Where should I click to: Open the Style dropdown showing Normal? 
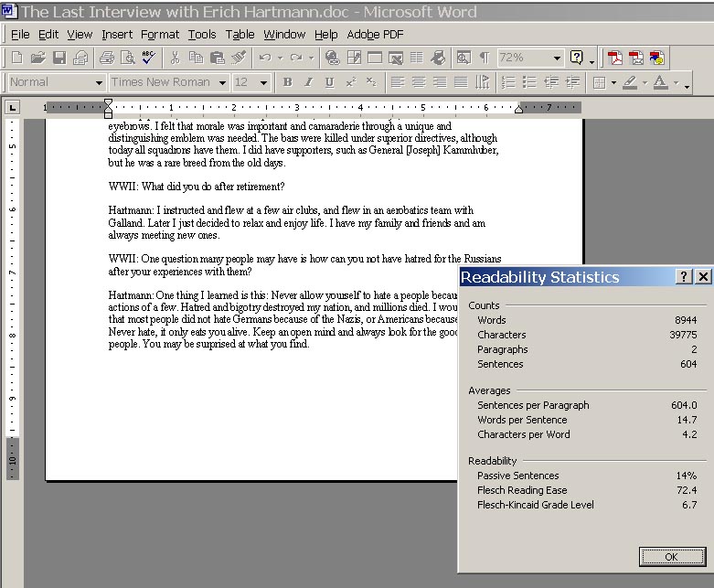(x=100, y=82)
